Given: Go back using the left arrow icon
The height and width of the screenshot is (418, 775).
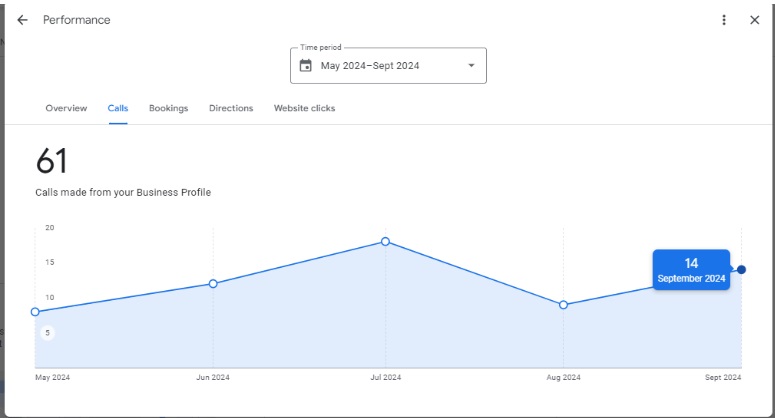Looking at the screenshot, I should pyautogui.click(x=22, y=20).
